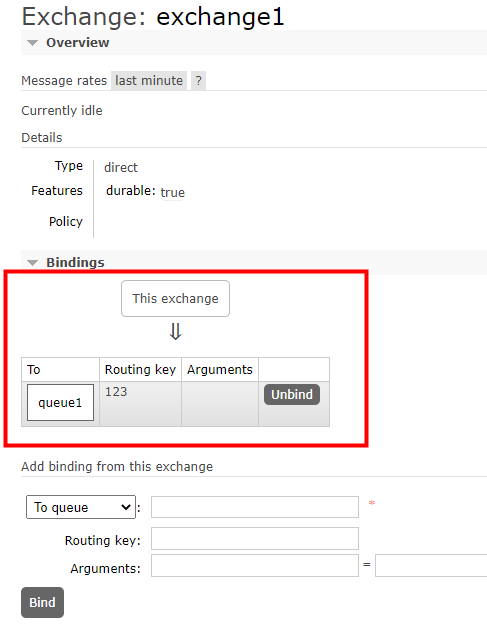The width and height of the screenshot is (487, 637).
Task: Click the Arguments column header
Action: pyautogui.click(x=220, y=369)
